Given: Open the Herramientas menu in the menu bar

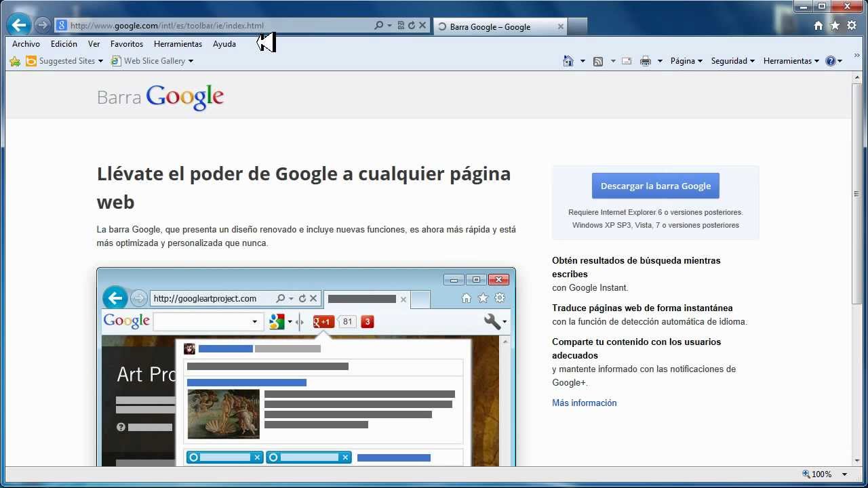Looking at the screenshot, I should (178, 44).
